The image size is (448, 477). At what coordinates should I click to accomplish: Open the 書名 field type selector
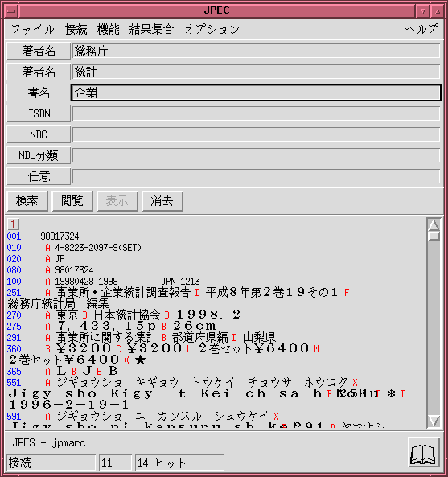39,93
